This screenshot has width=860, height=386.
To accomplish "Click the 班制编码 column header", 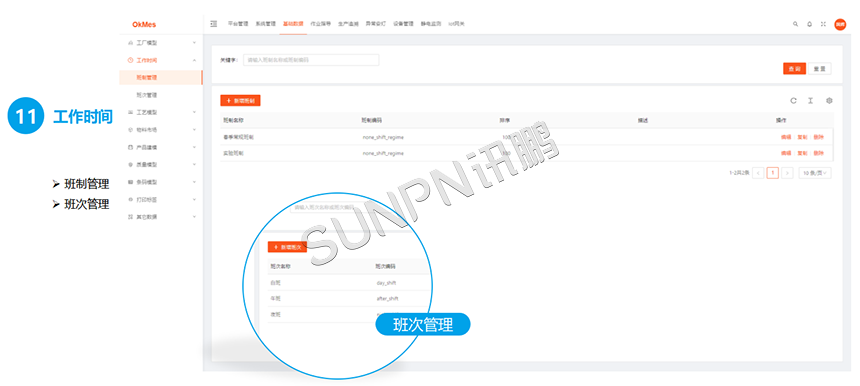I will [x=371, y=120].
